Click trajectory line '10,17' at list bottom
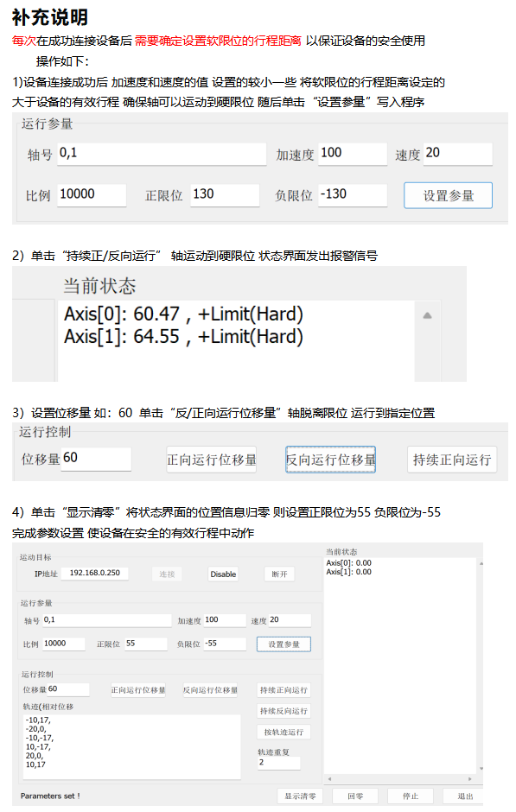The image size is (516, 812). pyautogui.click(x=35, y=764)
